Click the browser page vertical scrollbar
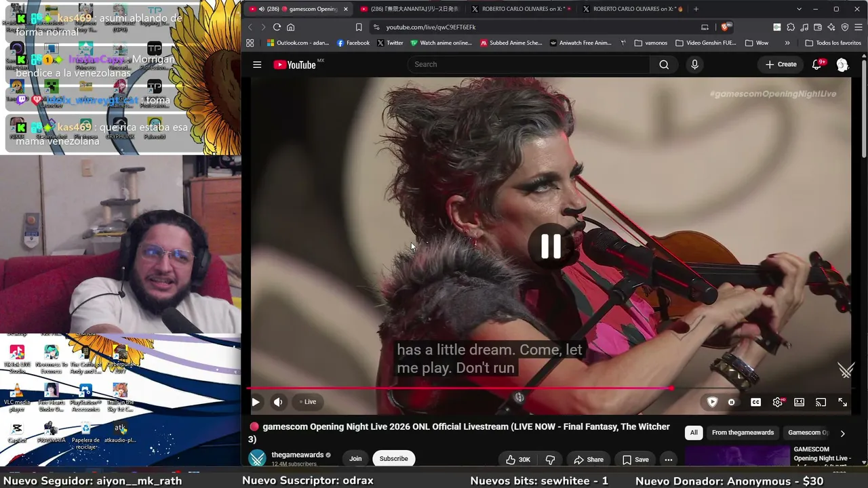868x488 pixels. [864, 108]
